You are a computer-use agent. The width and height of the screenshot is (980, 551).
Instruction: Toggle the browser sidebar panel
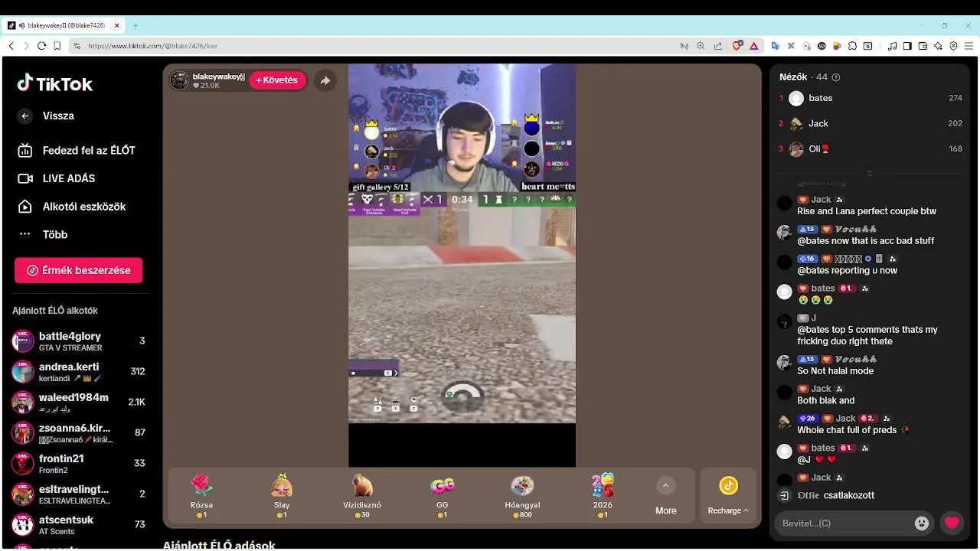[x=907, y=46]
